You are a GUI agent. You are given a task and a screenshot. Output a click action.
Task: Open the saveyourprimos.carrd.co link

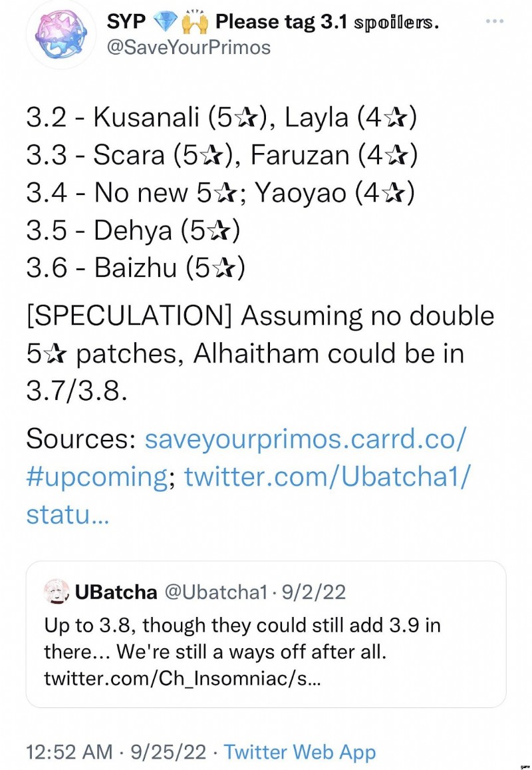click(305, 439)
